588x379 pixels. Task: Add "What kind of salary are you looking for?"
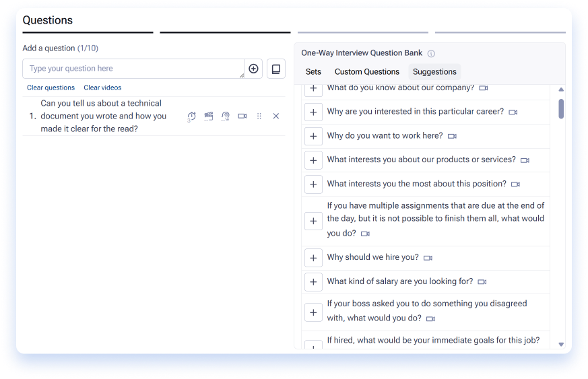[x=313, y=281]
